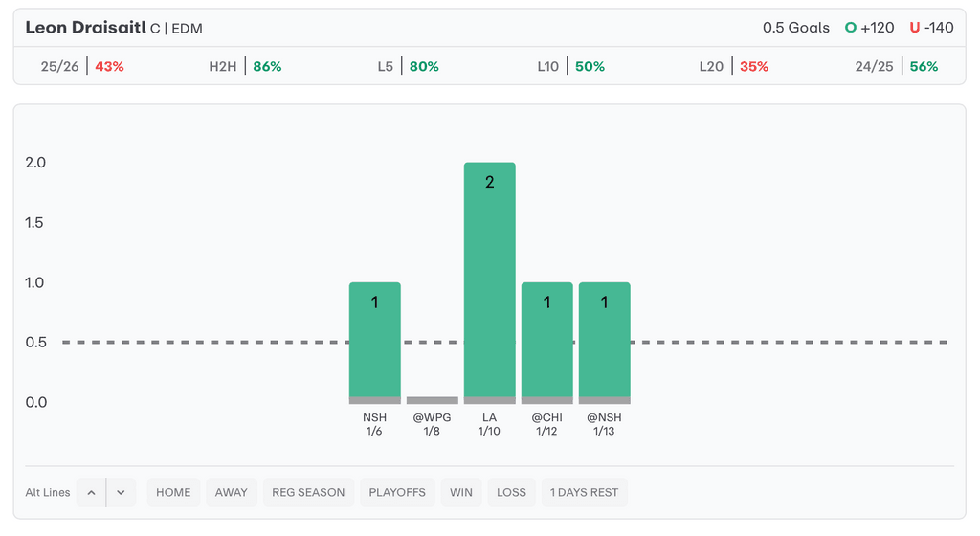Switch to the 24/25 season split
Screen dimensions: 980x536
(897, 67)
